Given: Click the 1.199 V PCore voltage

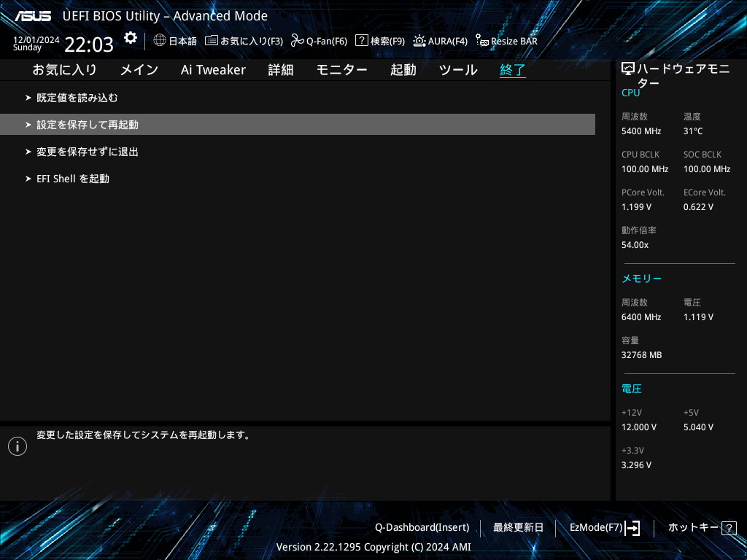Looking at the screenshot, I should (x=636, y=207).
